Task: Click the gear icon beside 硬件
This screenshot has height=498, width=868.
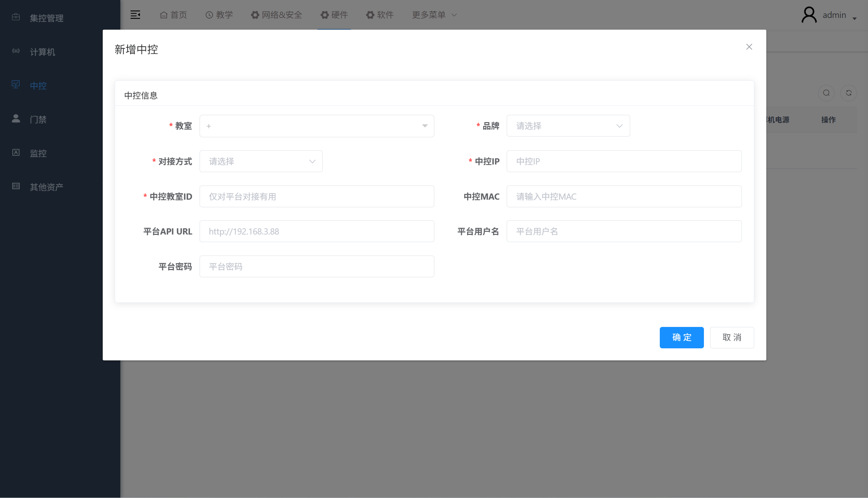Action: pos(324,15)
